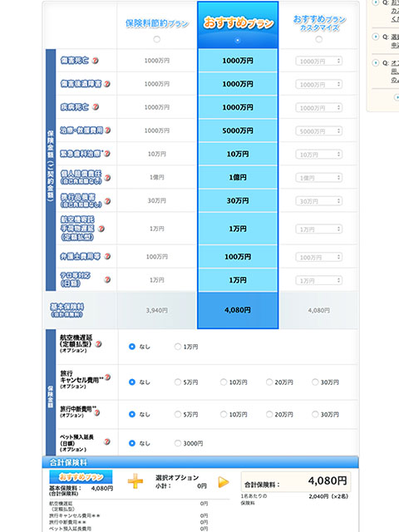This screenshot has height=532, width=399.
Task: Click the おすすめプラン button in 合計保険料 section
Action: (81, 476)
